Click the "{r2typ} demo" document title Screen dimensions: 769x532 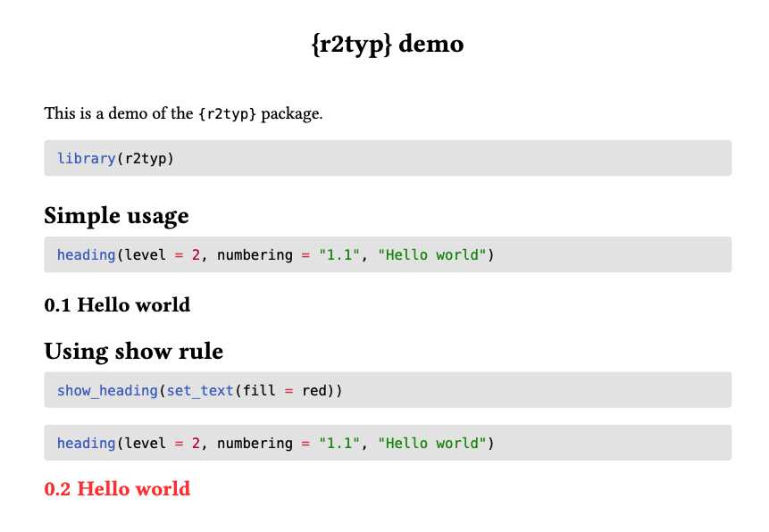387,44
